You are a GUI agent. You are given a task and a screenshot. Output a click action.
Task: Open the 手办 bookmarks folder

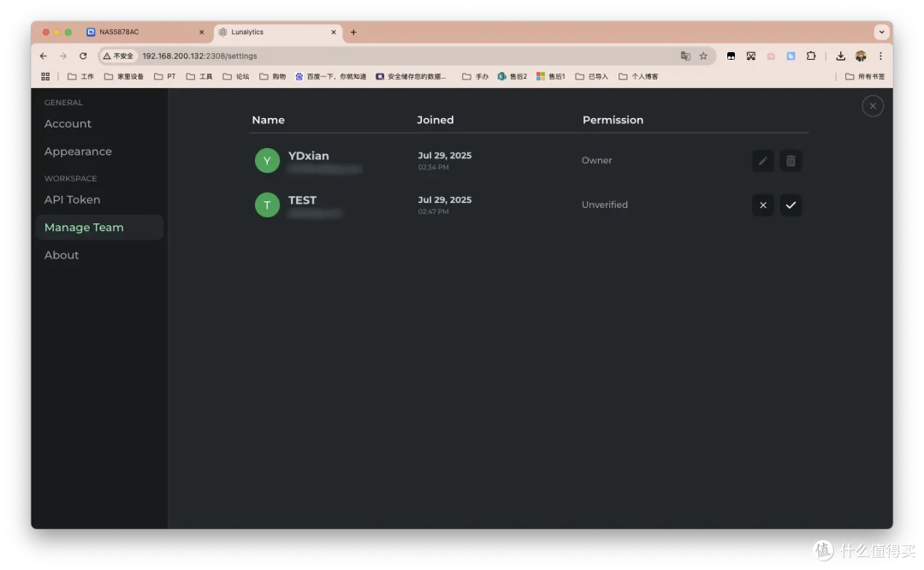click(475, 77)
